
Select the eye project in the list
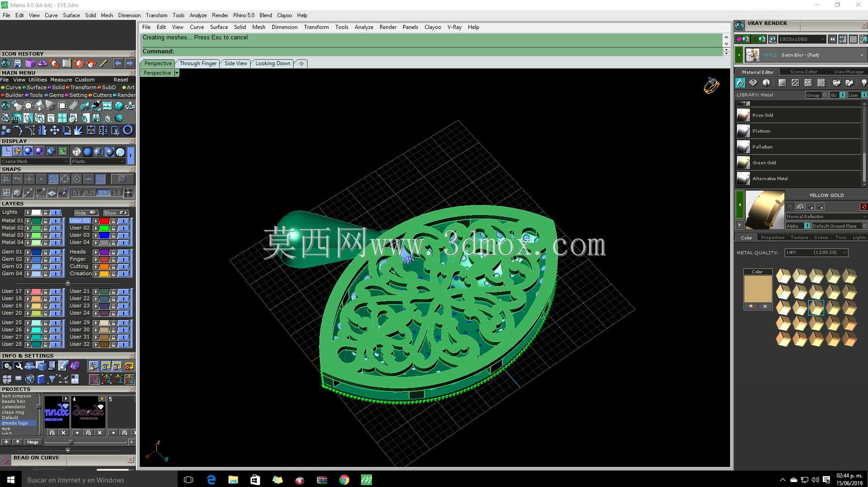pos(6,429)
